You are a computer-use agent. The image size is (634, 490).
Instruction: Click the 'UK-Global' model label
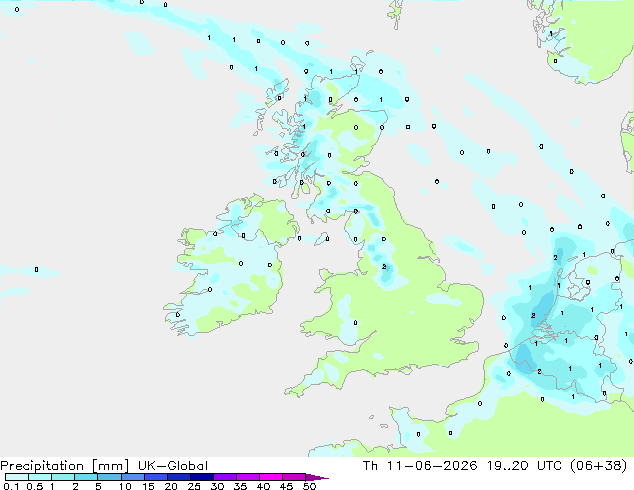(x=173, y=466)
